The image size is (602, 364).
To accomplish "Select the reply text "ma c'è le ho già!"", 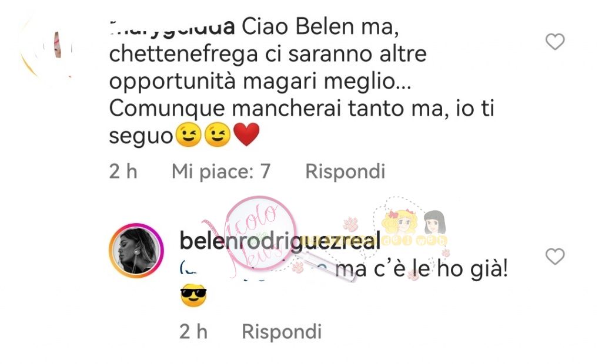I will point(422,268).
